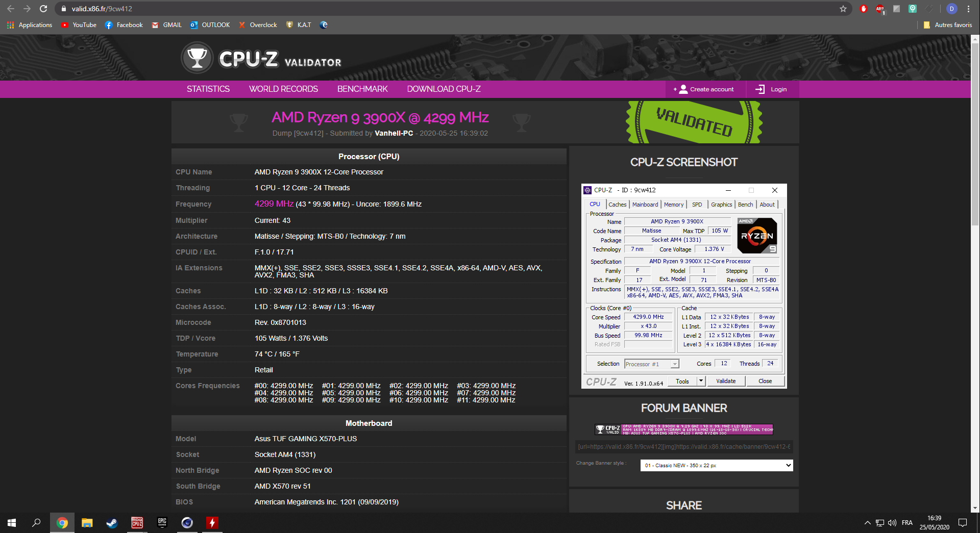Click the Login button
980x533 pixels.
(x=771, y=89)
